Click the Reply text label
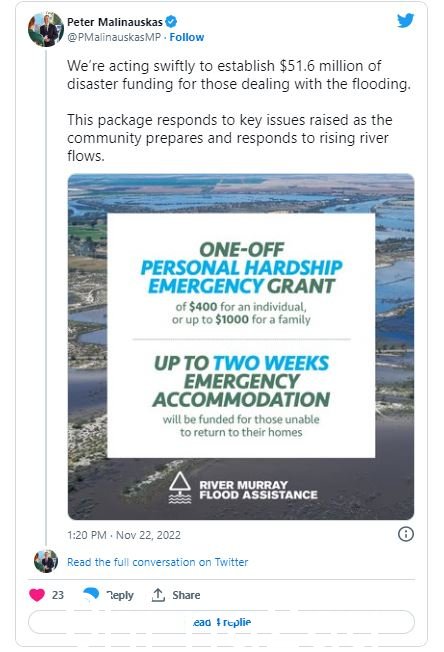Viewport: 444px width, 652px height. pos(120,595)
